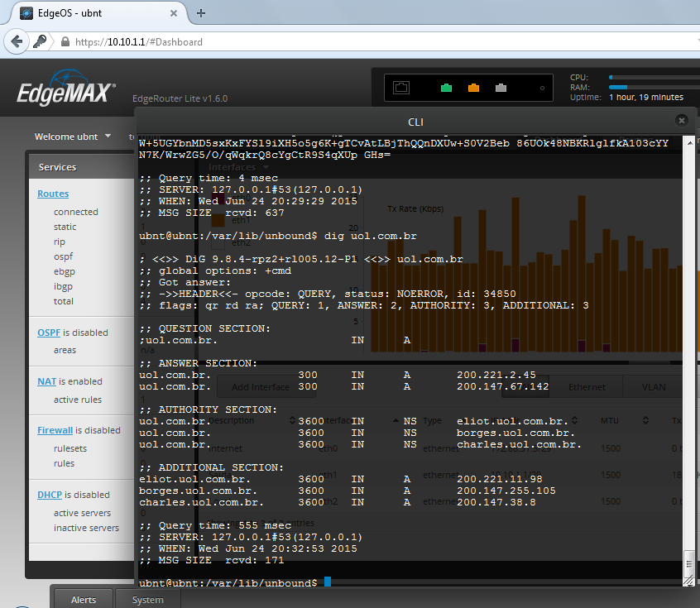
Task: Open the Alerts tab at bottom
Action: coord(83,600)
